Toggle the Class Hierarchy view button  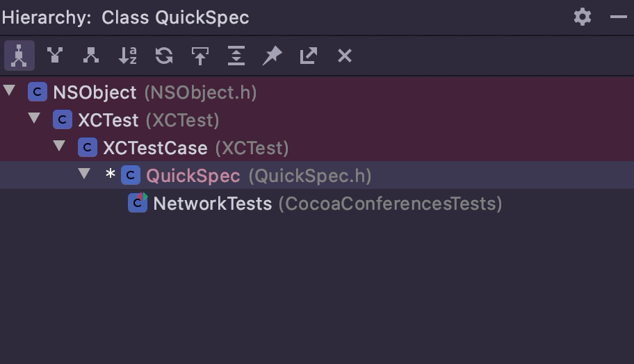19,56
